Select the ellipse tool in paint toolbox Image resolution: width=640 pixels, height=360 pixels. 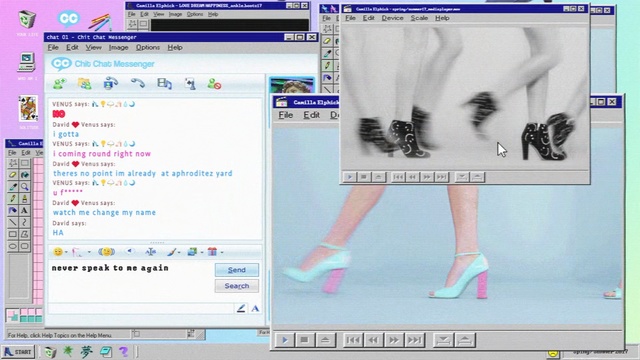tap(13, 246)
